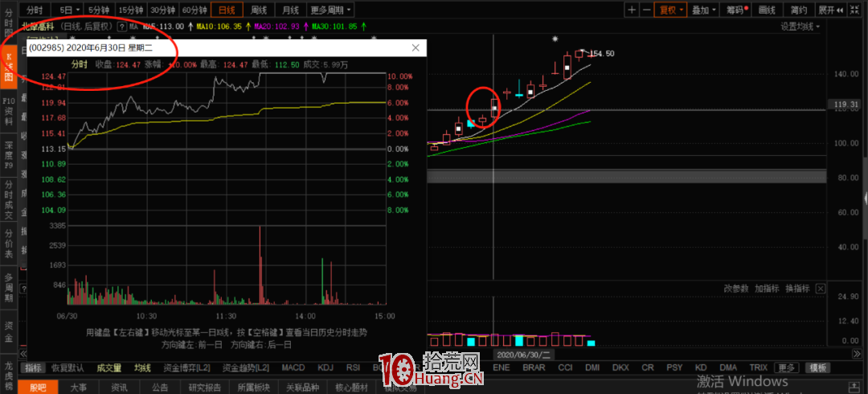Select 资金博弈[L2] indicator
This screenshot has height=394, width=868.
pyautogui.click(x=187, y=367)
